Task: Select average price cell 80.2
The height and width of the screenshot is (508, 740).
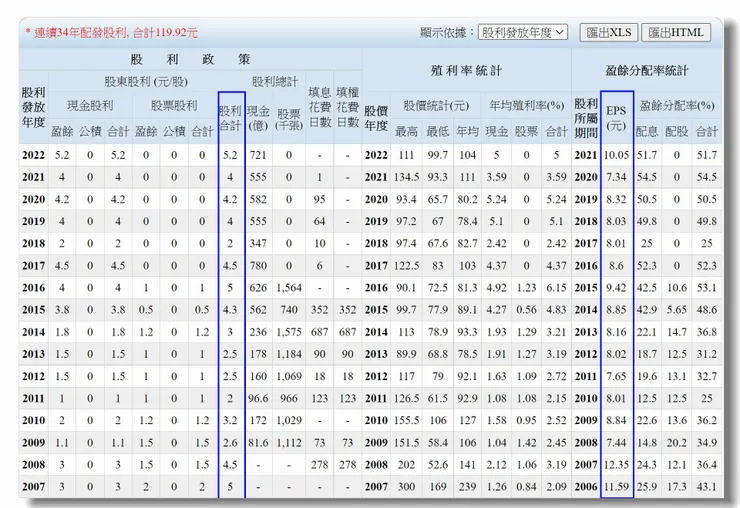Action: pyautogui.click(x=467, y=199)
